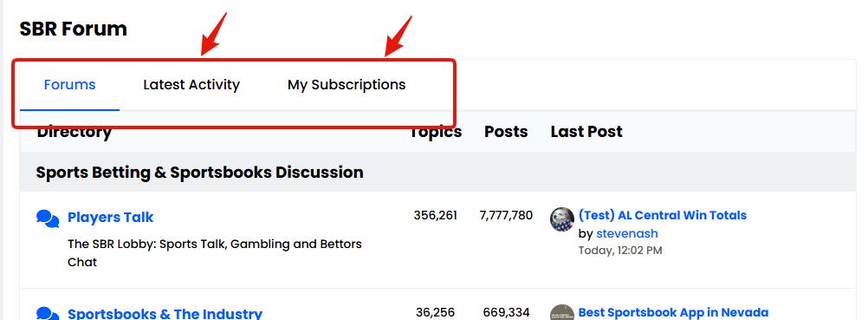The image size is (868, 320).
Task: Open the My Subscriptions tab
Action: click(347, 85)
